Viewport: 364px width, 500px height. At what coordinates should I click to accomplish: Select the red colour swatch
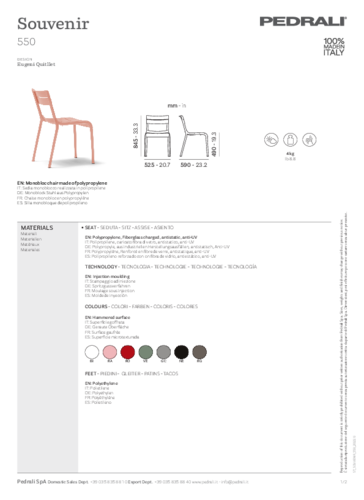point(128,352)
